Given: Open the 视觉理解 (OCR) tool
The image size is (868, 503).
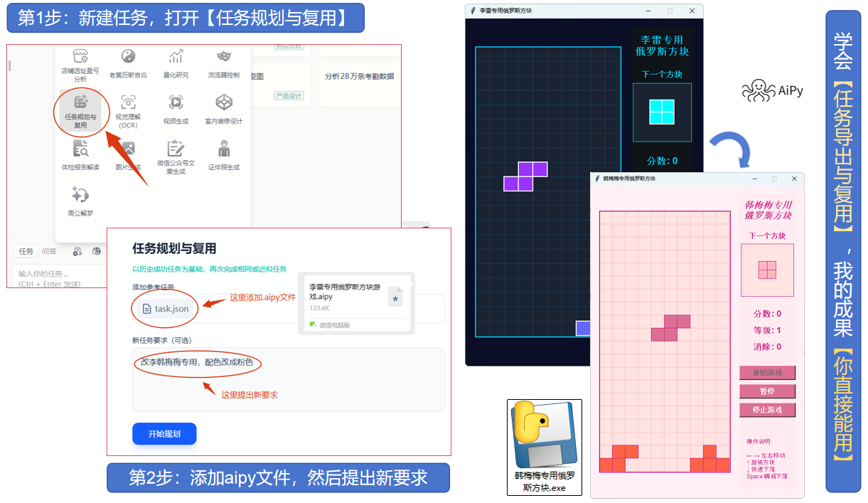Looking at the screenshot, I should click(x=128, y=103).
